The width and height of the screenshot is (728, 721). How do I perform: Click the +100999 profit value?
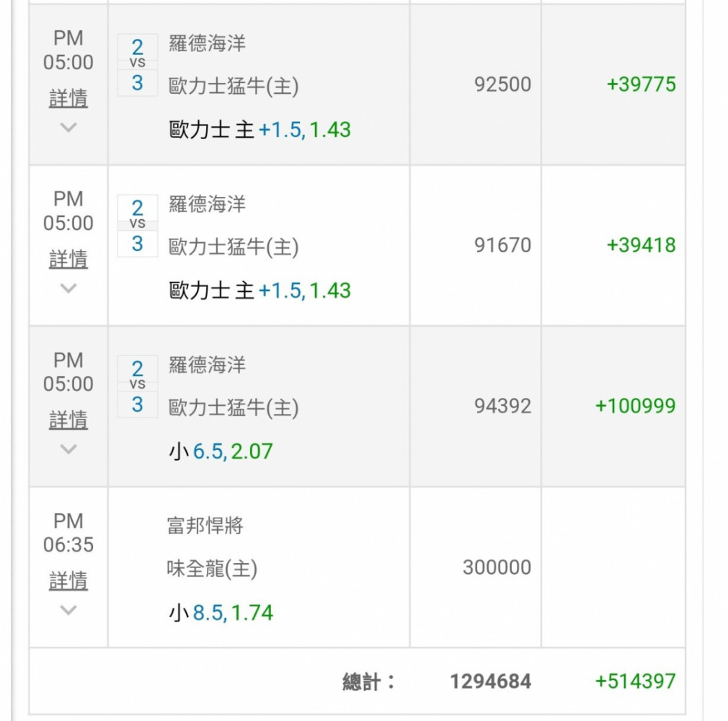click(x=635, y=406)
